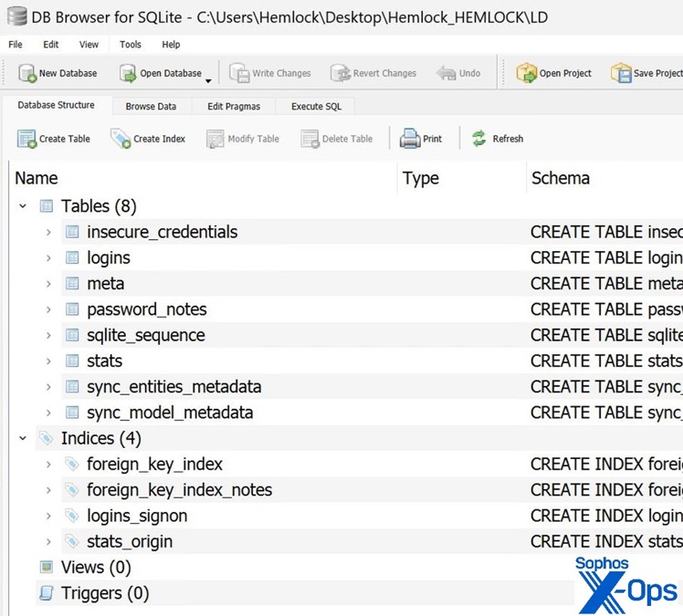The height and width of the screenshot is (616, 683).
Task: Click the Create Table icon
Action: click(x=27, y=139)
